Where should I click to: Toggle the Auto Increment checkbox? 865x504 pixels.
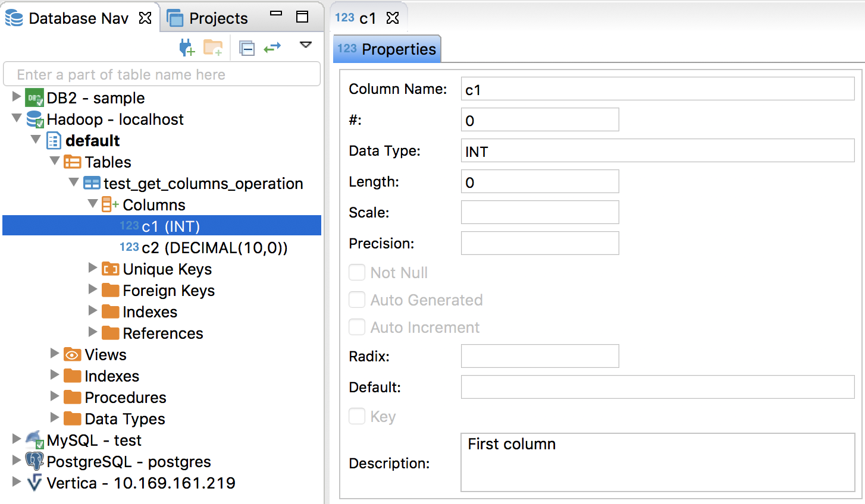click(357, 327)
